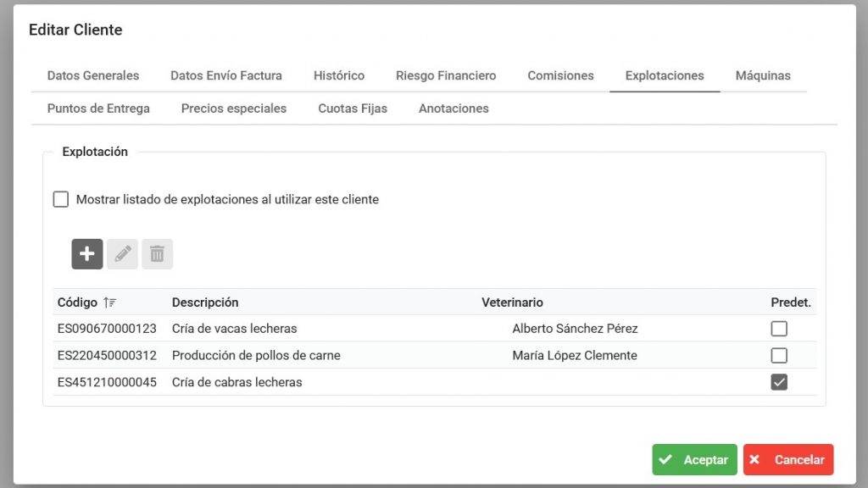Check Predet. for Cría de vacas lecheras

(x=779, y=329)
